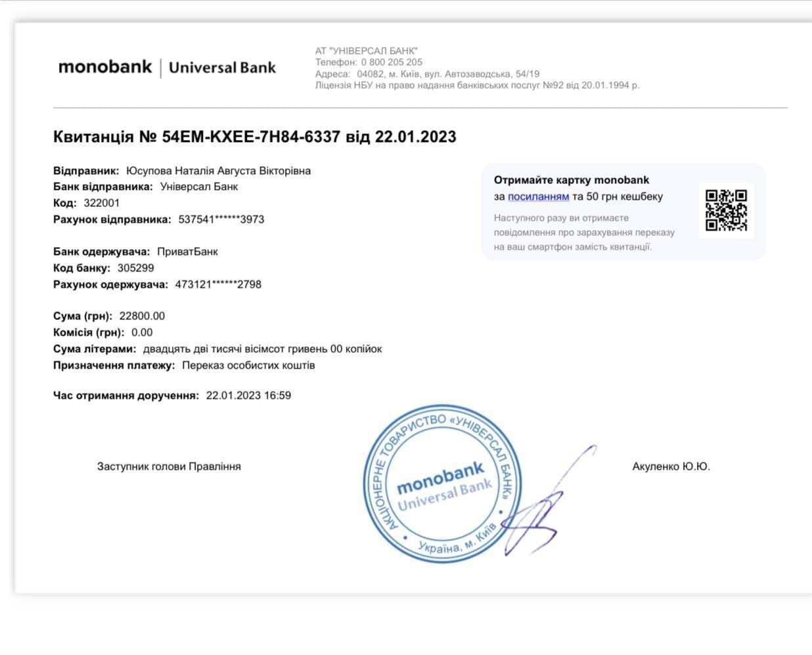
Task: Click the phone number "0 800 205 205"
Action: click(392, 62)
